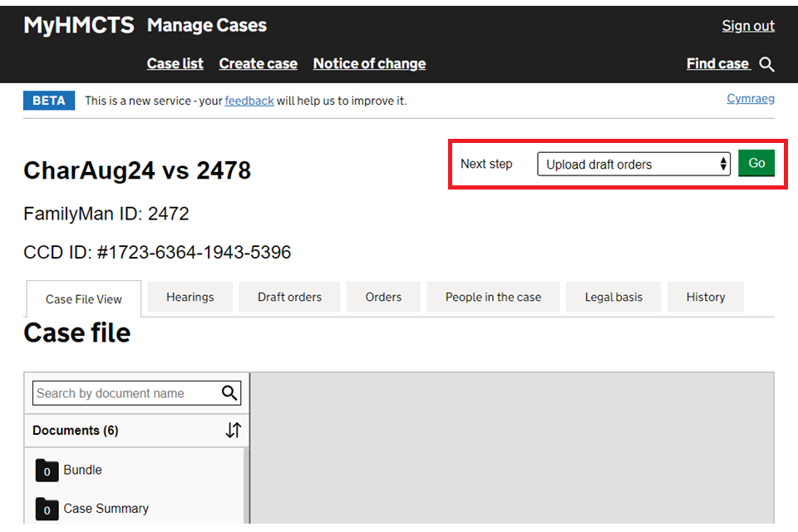Click the Sign out link
This screenshot has width=798, height=532.
[748, 26]
